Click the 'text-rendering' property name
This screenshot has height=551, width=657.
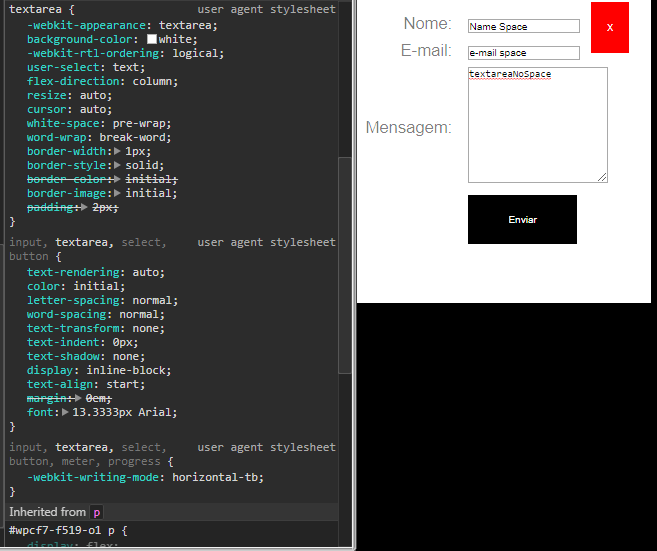(x=73, y=272)
